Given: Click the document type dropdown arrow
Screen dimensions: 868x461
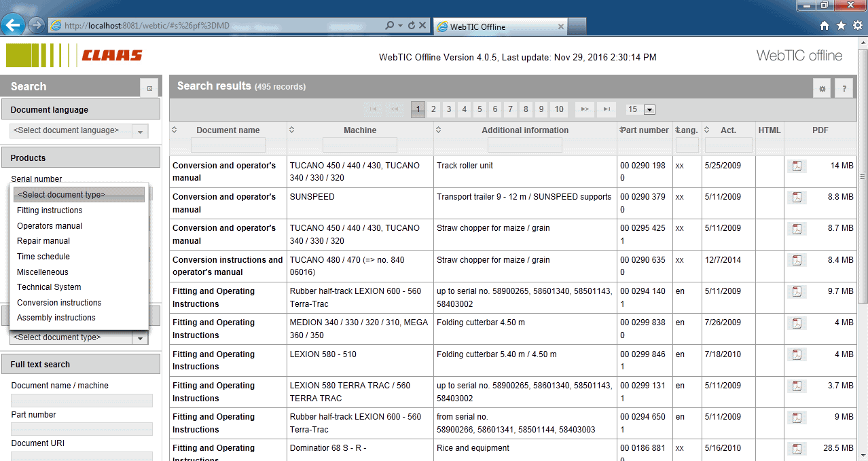Looking at the screenshot, I should click(x=141, y=337).
